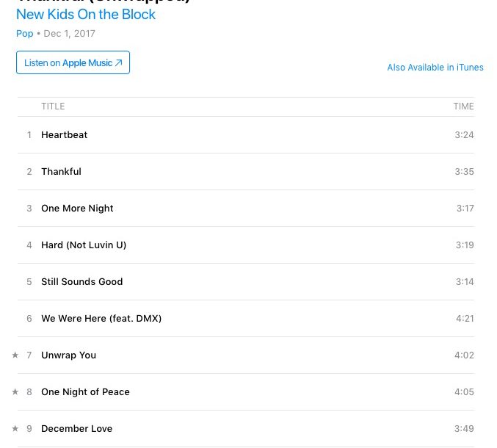Open the Pop genre link
The width and height of the screenshot is (497, 448).
tap(25, 34)
